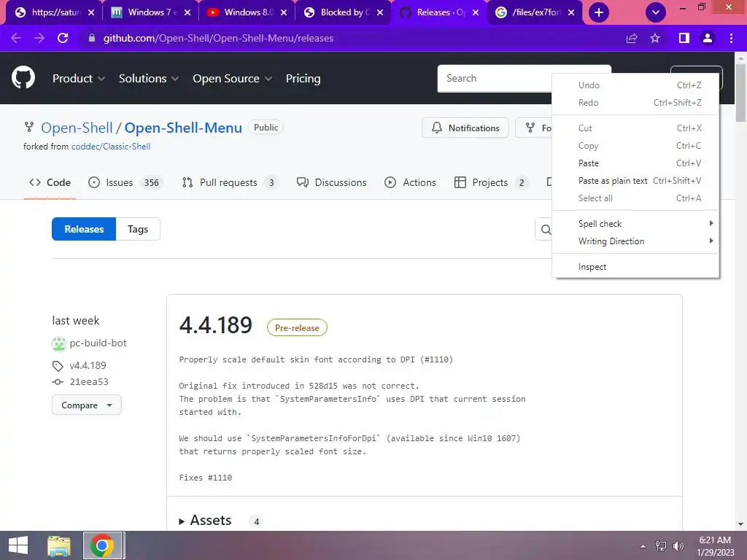Expand the Open Source navigation menu
747x560 pixels.
click(233, 79)
